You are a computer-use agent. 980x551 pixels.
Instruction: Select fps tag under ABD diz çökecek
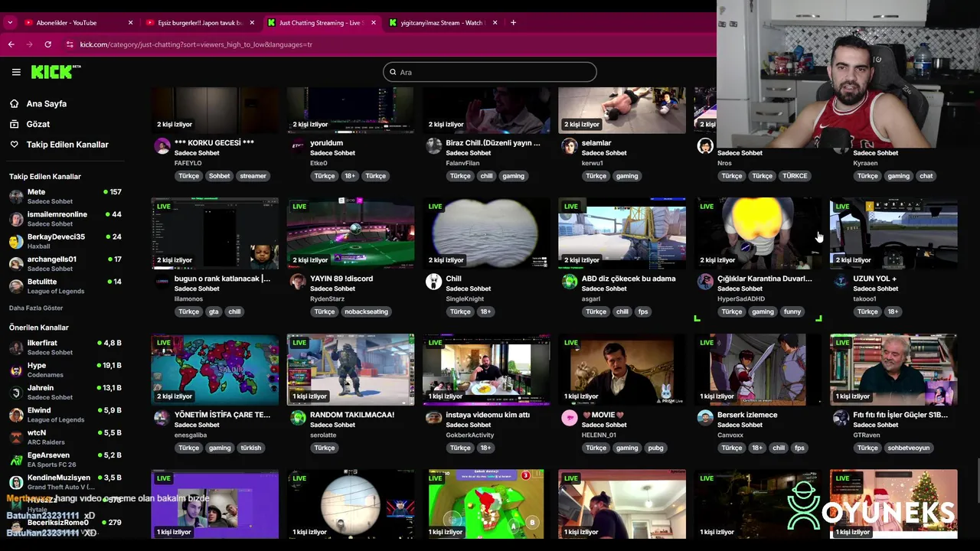point(643,311)
